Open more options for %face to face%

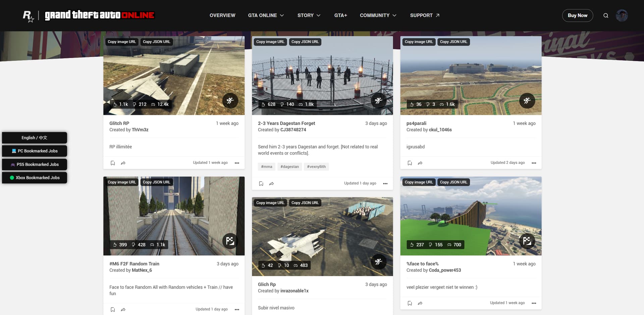click(x=534, y=303)
